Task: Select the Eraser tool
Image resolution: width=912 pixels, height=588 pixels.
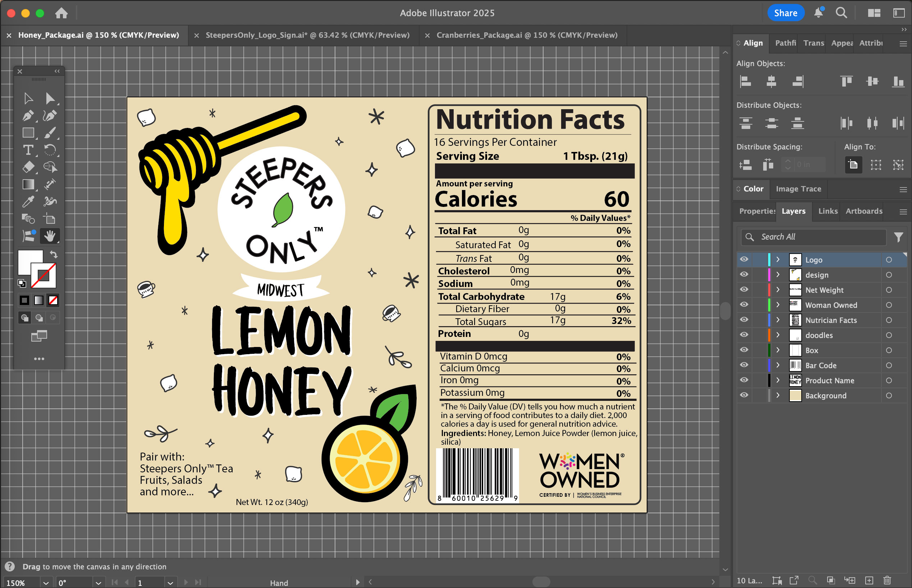Action: 28,167
